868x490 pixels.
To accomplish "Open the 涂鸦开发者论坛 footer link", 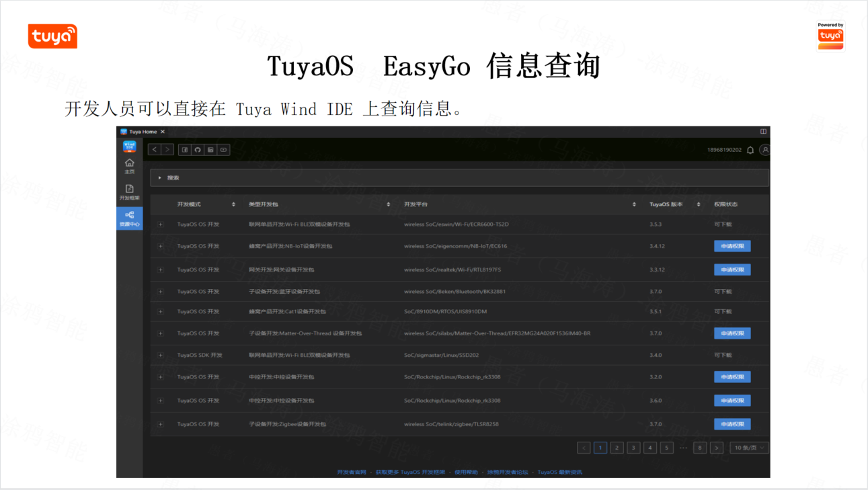I will coord(508,473).
